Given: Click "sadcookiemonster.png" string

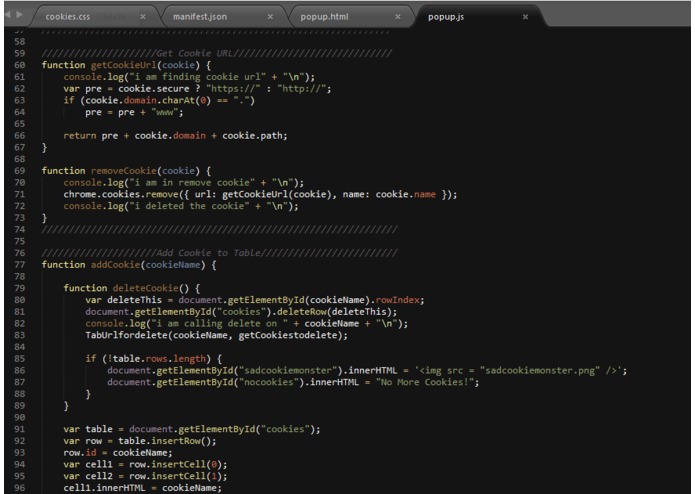Looking at the screenshot, I should (x=540, y=371).
